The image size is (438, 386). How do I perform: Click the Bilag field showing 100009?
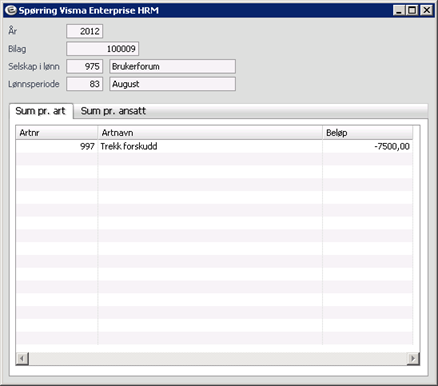click(103, 49)
